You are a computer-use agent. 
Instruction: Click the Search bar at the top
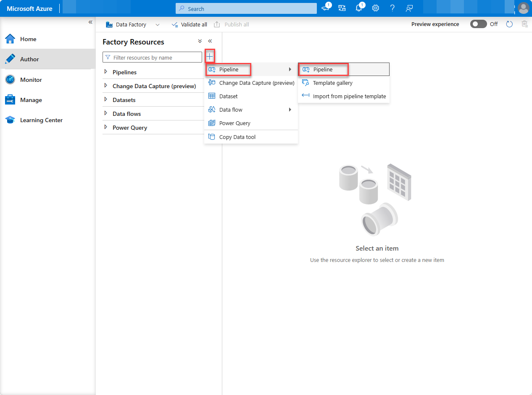pyautogui.click(x=246, y=8)
